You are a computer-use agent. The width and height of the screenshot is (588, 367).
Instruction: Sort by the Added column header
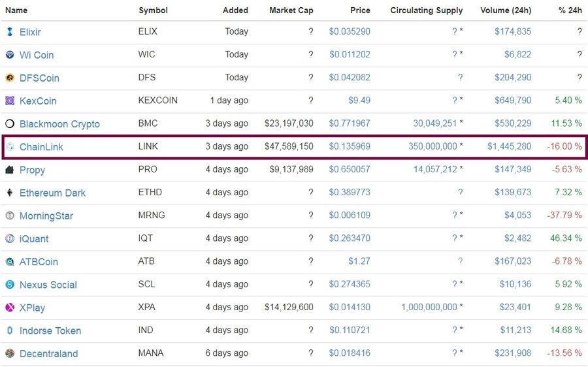click(235, 10)
